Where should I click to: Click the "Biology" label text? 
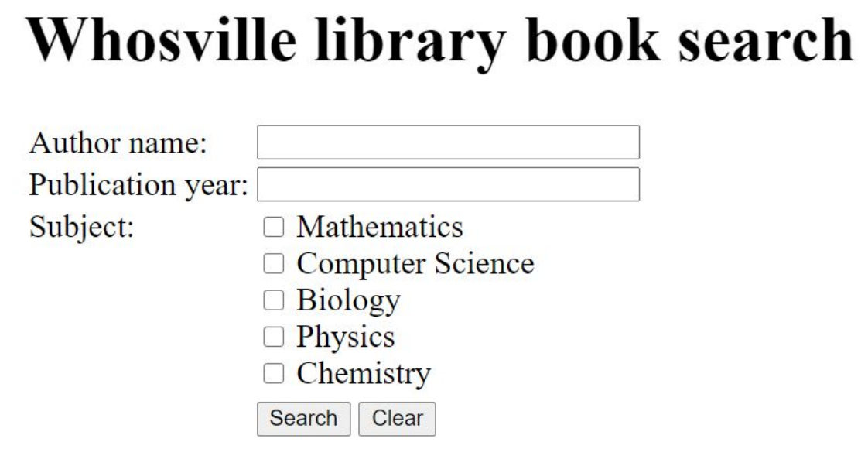click(349, 300)
